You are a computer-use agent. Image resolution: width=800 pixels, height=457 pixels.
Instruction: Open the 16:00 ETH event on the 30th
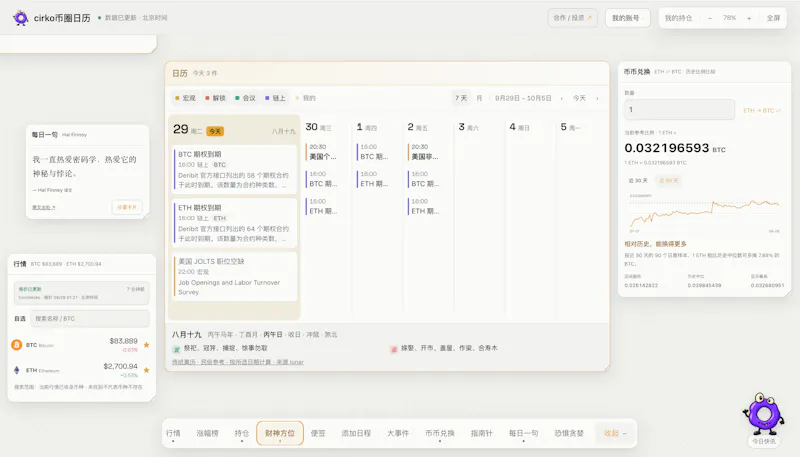[324, 206]
